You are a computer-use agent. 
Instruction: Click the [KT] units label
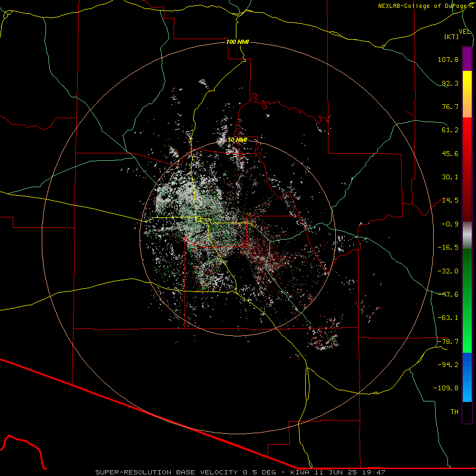pyautogui.click(x=452, y=36)
